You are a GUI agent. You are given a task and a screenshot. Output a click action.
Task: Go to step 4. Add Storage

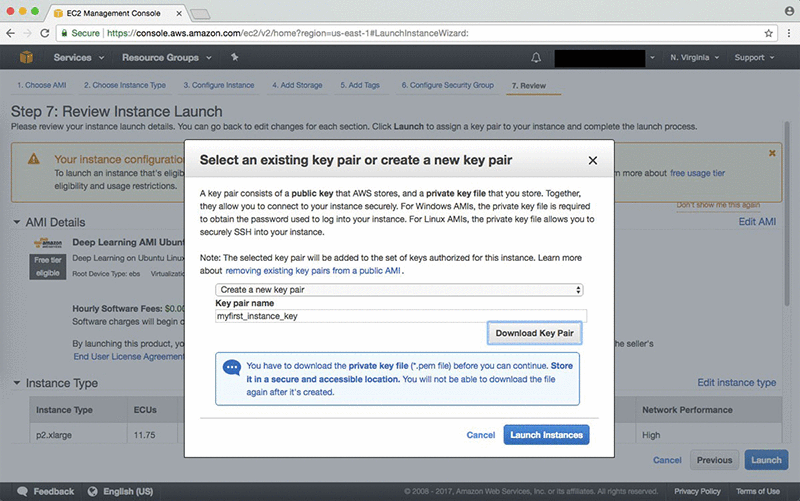(x=297, y=85)
